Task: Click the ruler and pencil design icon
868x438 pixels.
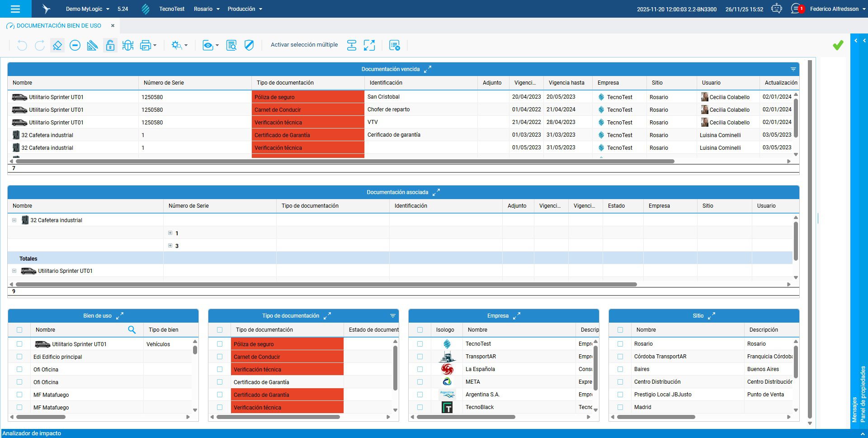Action: pyautogui.click(x=92, y=45)
